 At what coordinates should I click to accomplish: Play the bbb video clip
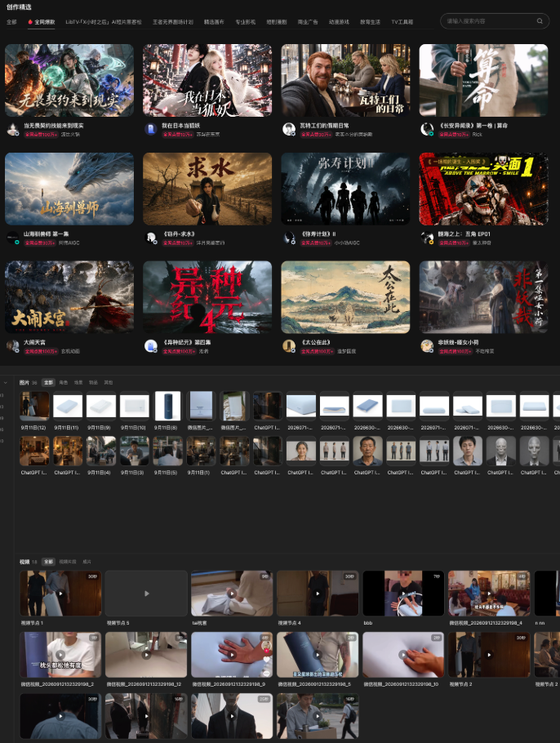pos(403,594)
